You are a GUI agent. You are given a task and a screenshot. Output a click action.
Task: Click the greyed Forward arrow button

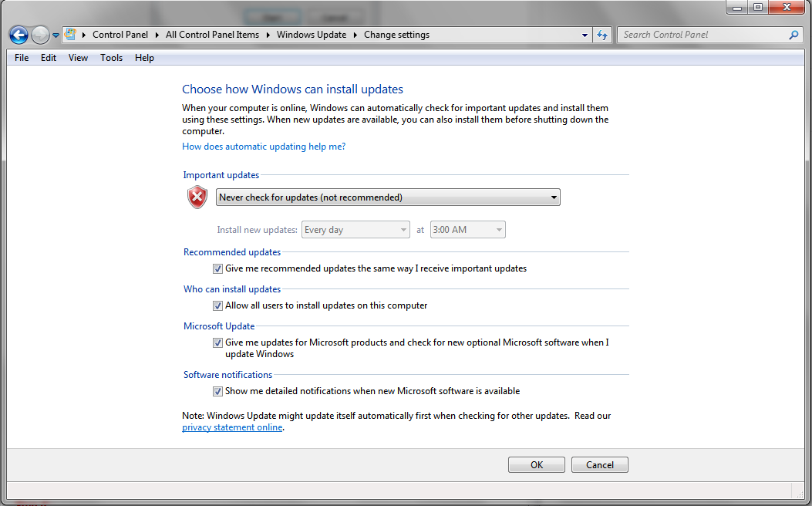coord(40,35)
